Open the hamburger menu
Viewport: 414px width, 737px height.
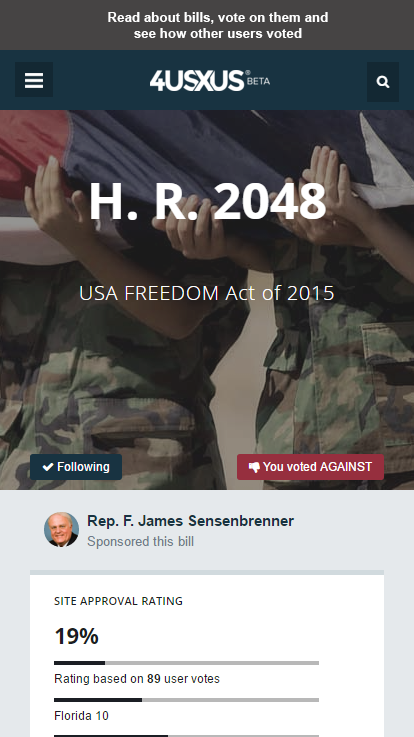(34, 80)
